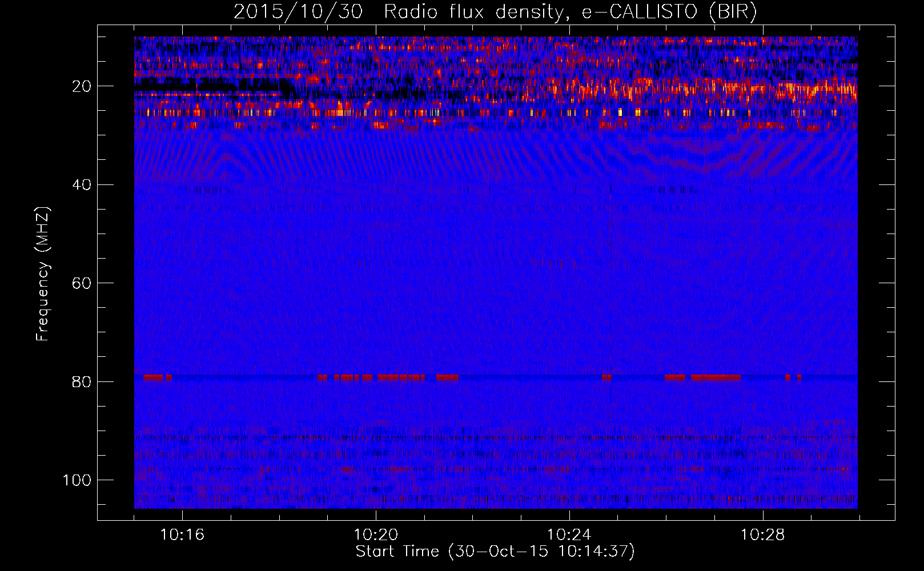Click the '80' frequency tick label
924x571 pixels.
[82, 382]
